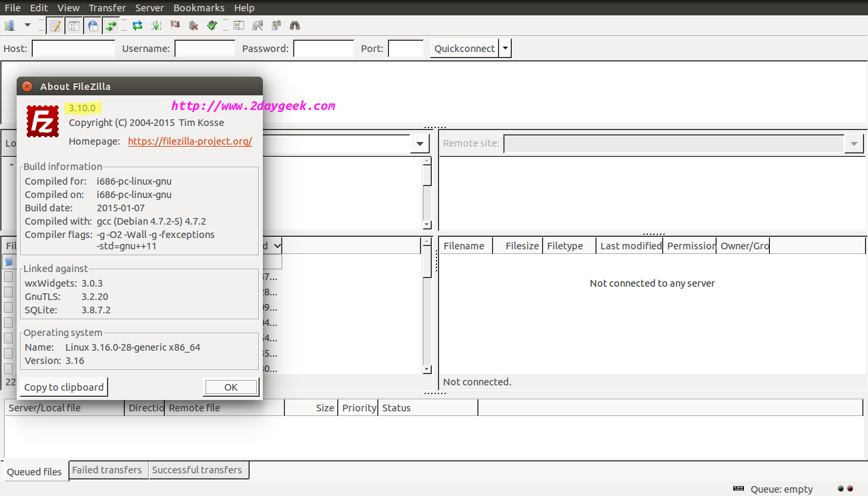
Task: Click the 'Not connected.' remote status text
Action: click(477, 382)
